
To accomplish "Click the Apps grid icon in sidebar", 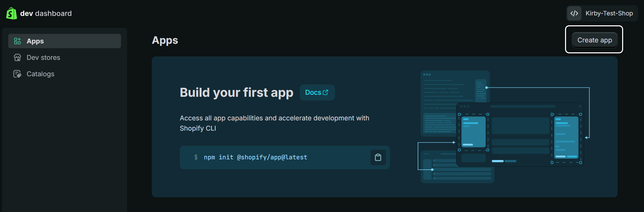I will (17, 41).
